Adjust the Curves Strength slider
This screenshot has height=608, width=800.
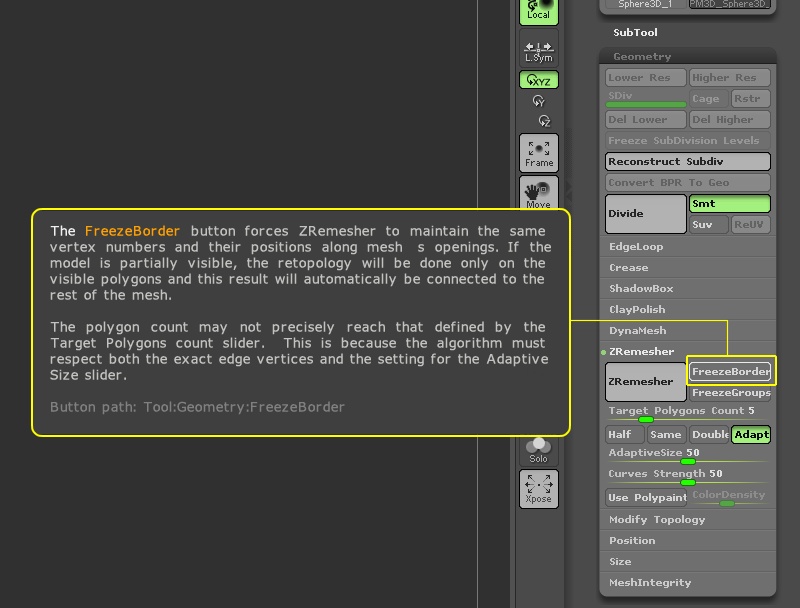point(688,476)
